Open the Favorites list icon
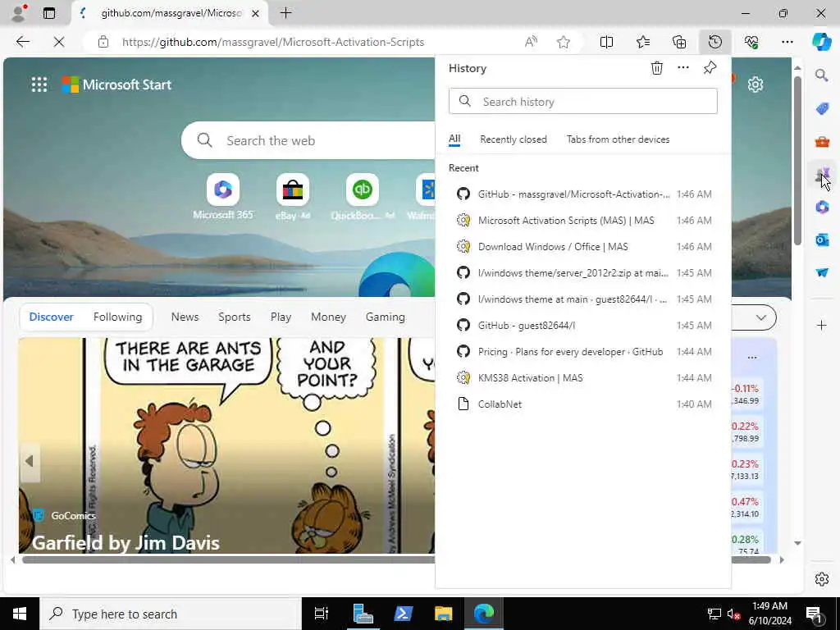Viewport: 840px width, 630px height. click(643, 42)
